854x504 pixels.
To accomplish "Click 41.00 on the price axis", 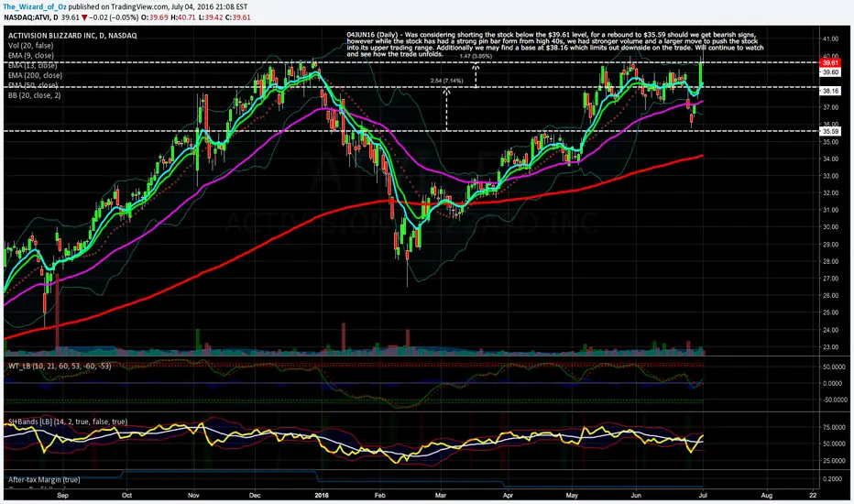I will (830, 39).
